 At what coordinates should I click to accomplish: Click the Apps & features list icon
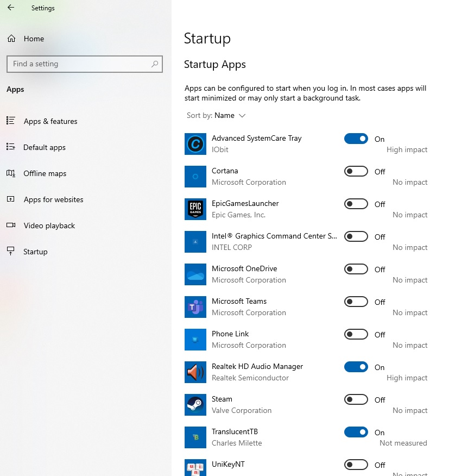point(11,121)
